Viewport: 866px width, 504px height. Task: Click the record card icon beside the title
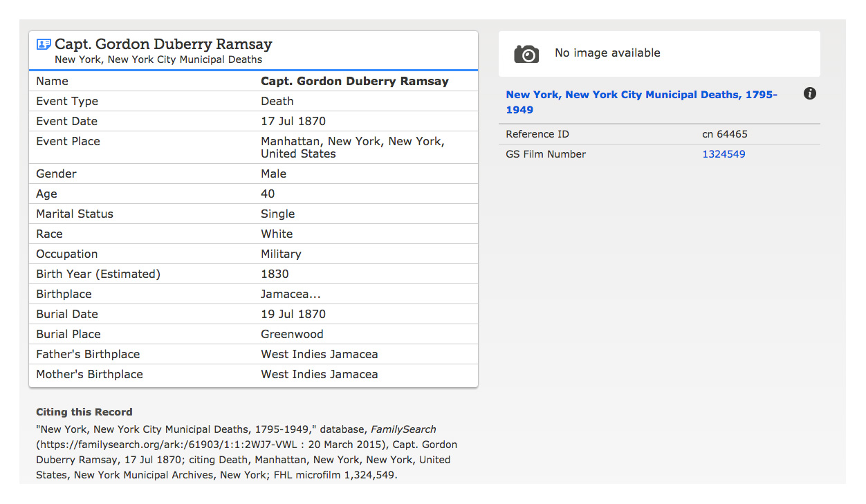[x=44, y=44]
